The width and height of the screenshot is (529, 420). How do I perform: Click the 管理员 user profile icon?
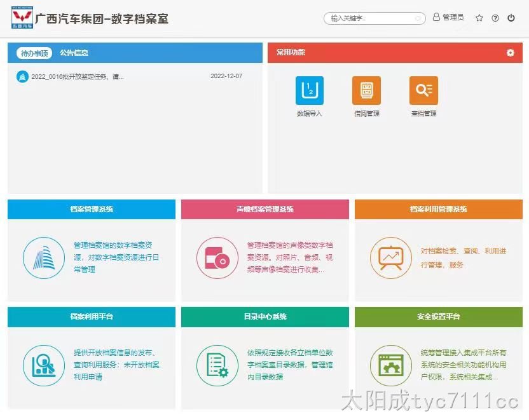tap(436, 17)
